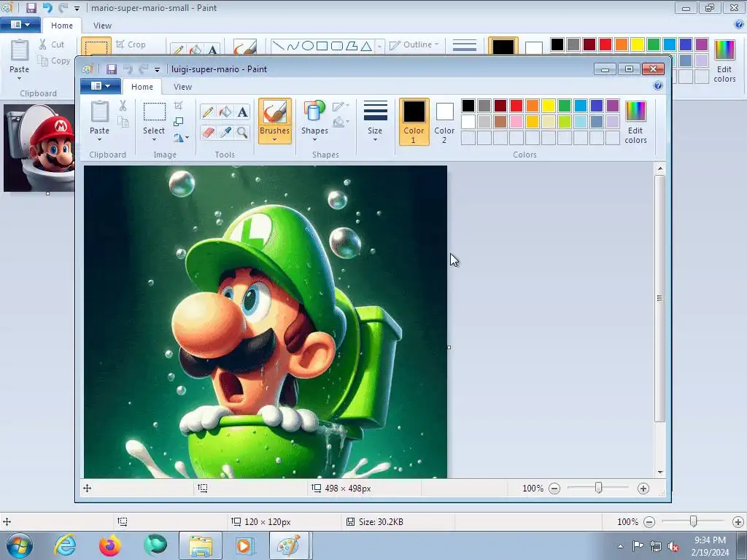Viewport: 747px width, 560px height.
Task: Select the oval shape in mario Paint window
Action: 308,46
